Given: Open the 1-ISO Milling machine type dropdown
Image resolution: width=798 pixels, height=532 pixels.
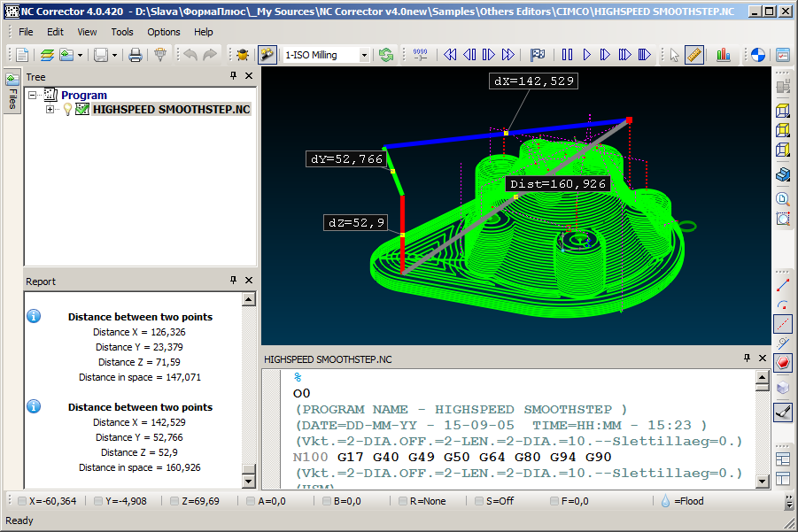Looking at the screenshot, I should coord(364,55).
